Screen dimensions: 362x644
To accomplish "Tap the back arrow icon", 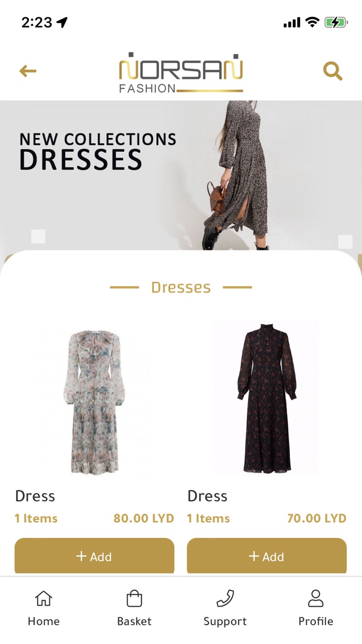I will pos(28,71).
